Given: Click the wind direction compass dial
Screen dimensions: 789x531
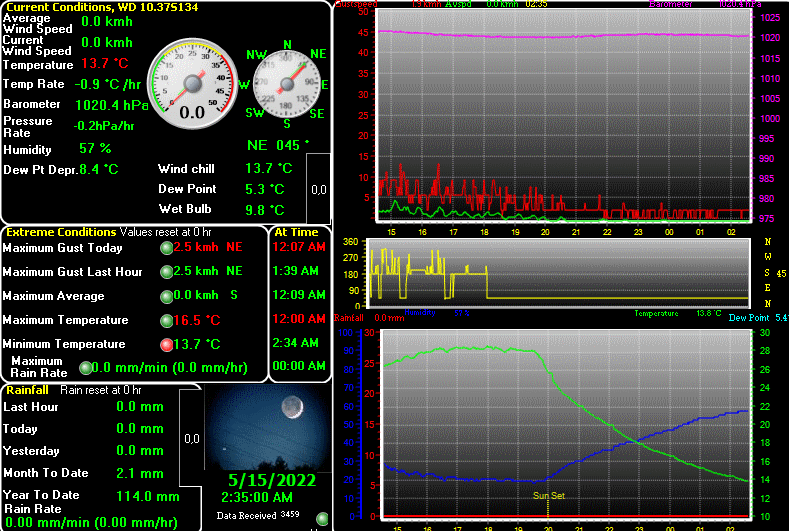Looking at the screenshot, I should [287, 84].
